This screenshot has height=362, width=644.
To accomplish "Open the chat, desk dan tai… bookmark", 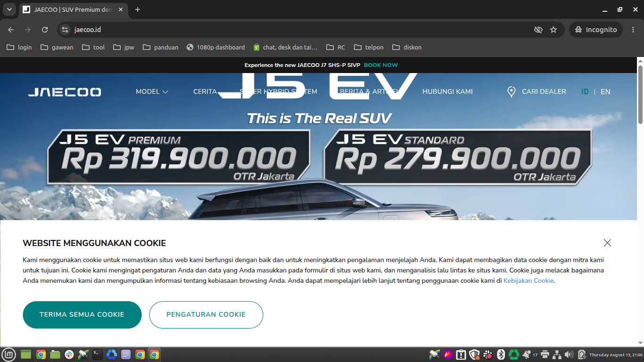I will [x=285, y=47].
